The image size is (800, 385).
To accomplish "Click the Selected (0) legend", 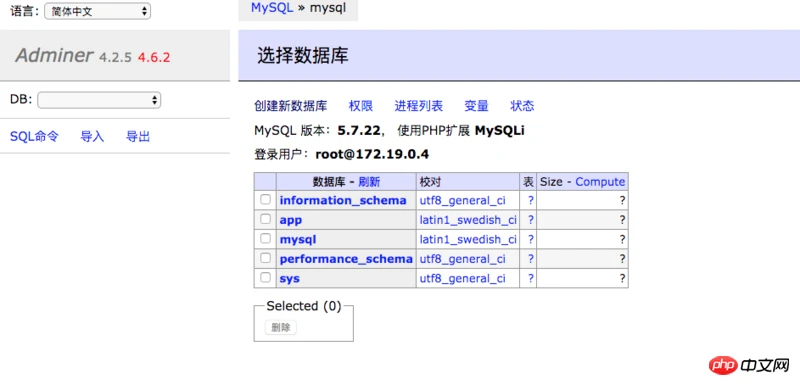I will [304, 306].
